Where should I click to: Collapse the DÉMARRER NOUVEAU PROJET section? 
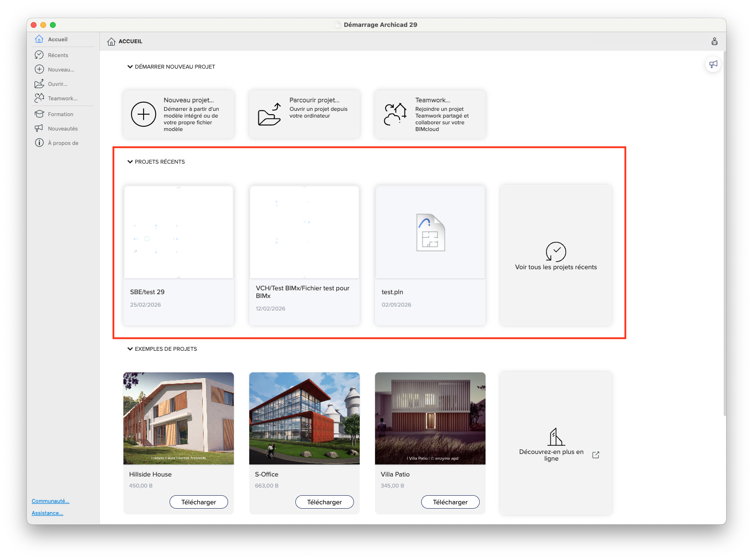[130, 67]
